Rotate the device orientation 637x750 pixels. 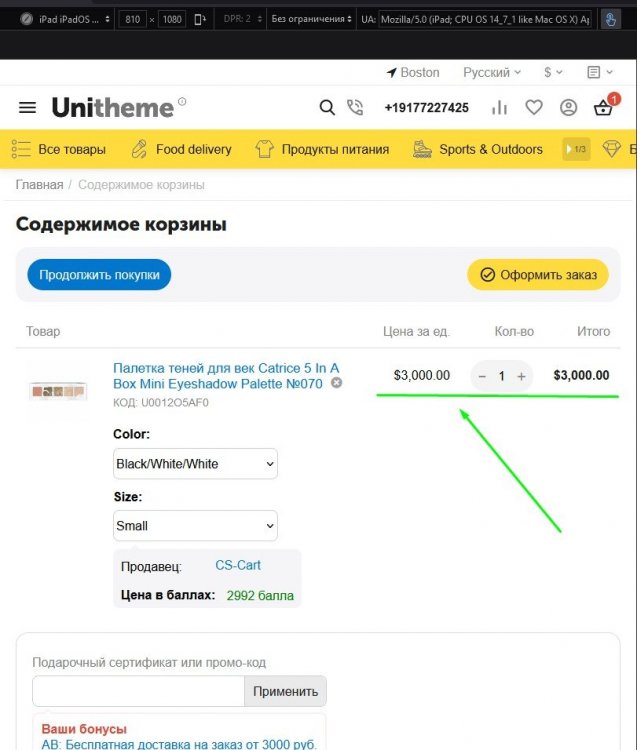pos(200,18)
